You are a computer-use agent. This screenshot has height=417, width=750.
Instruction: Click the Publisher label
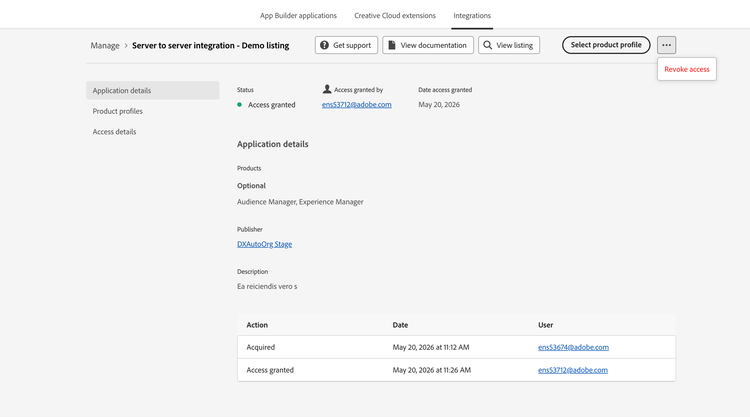[x=250, y=229]
